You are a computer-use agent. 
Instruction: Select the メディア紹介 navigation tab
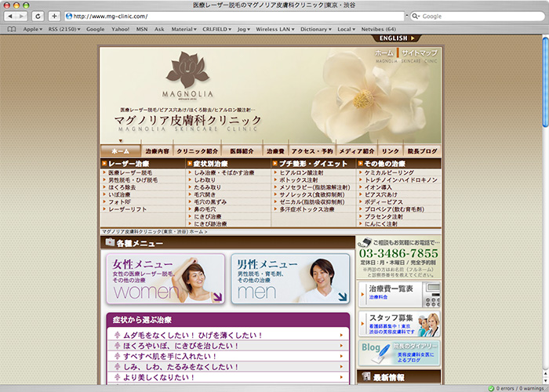(x=356, y=151)
